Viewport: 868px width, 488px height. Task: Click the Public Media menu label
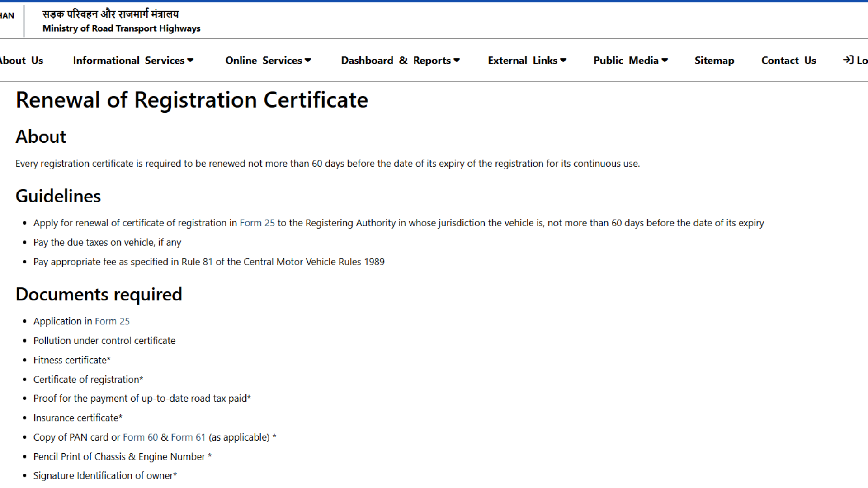[626, 61]
